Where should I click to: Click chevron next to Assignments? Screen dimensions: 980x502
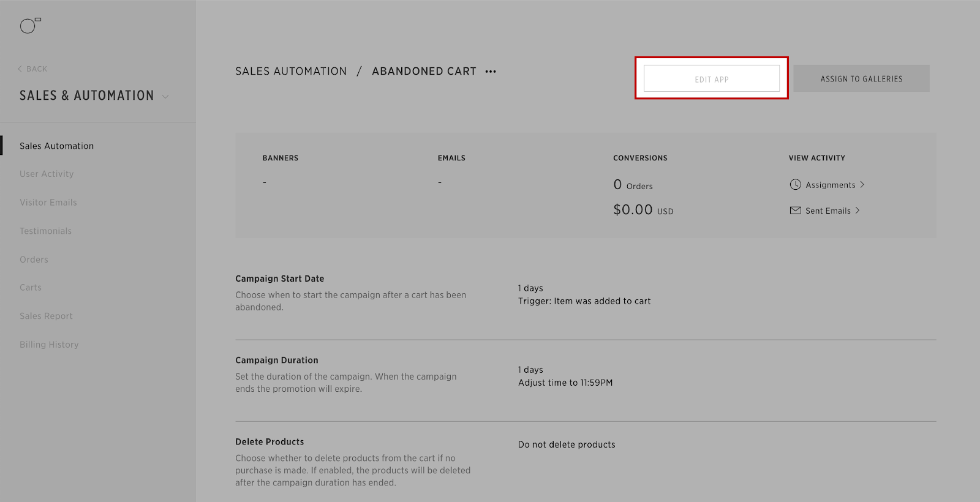click(x=862, y=184)
